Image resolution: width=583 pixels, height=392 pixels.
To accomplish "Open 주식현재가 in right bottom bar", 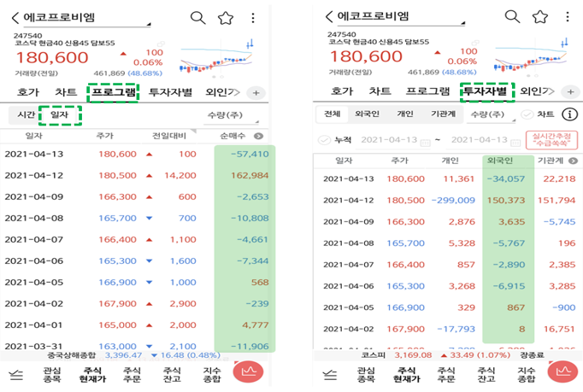I will tap(406, 375).
